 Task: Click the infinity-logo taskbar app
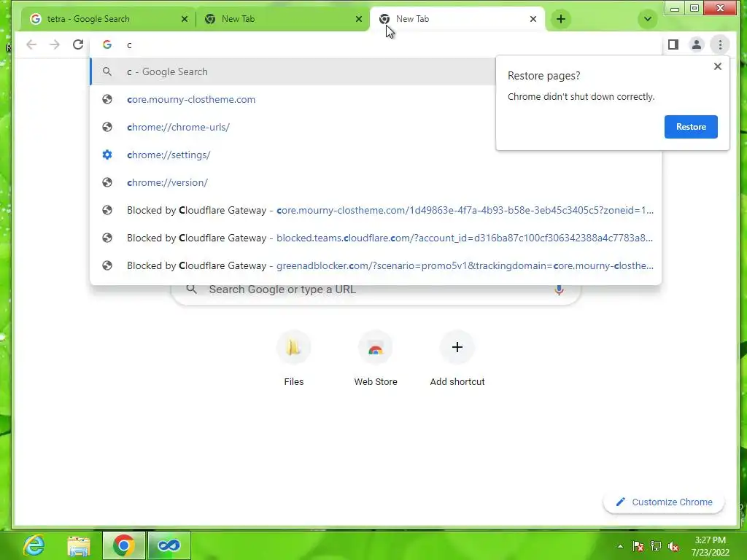coord(169,545)
